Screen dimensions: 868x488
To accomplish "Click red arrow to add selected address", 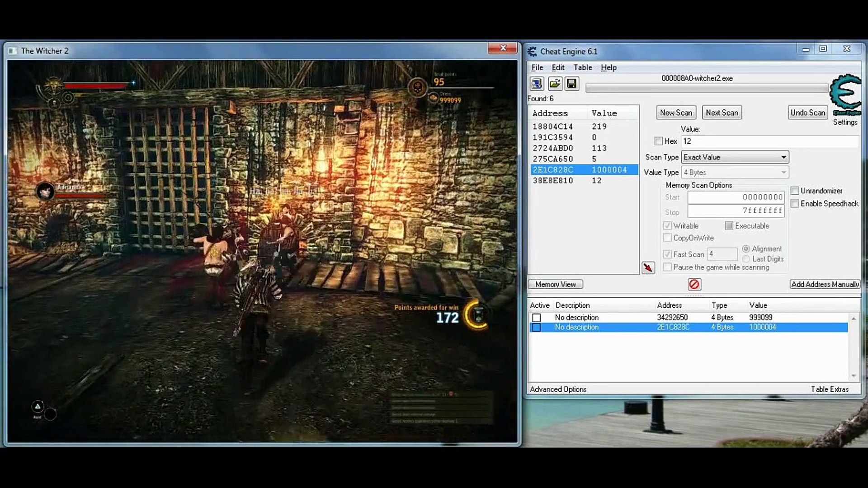I will pos(648,267).
